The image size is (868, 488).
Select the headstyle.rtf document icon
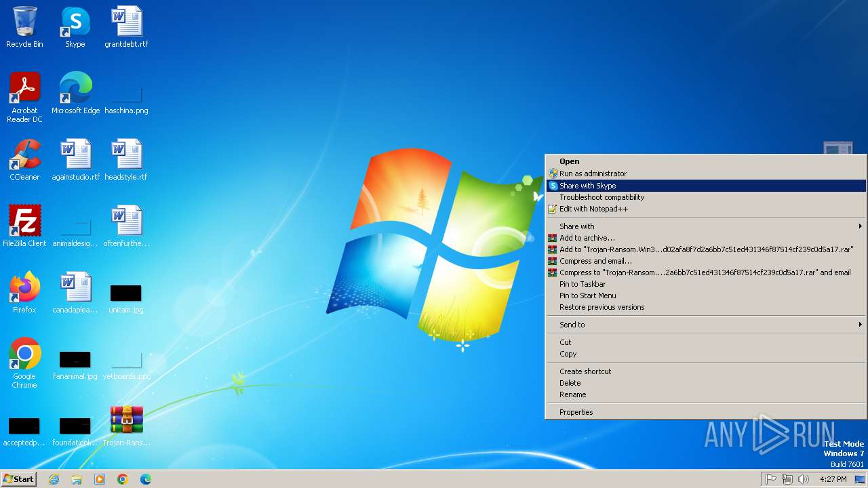click(x=126, y=160)
